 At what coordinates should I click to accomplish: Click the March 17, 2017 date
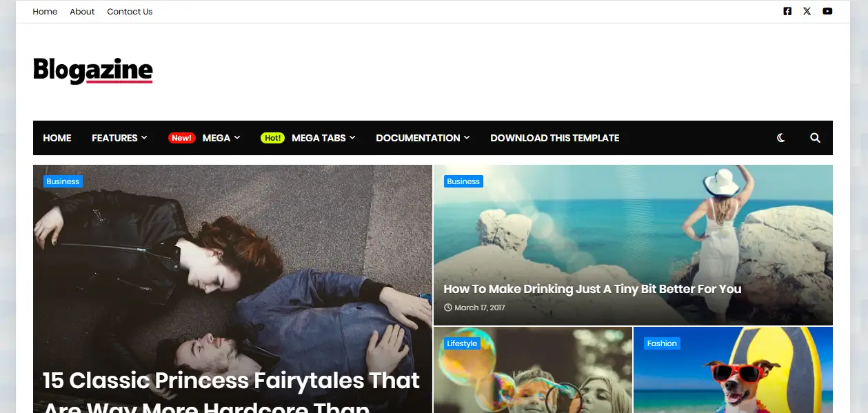point(480,308)
